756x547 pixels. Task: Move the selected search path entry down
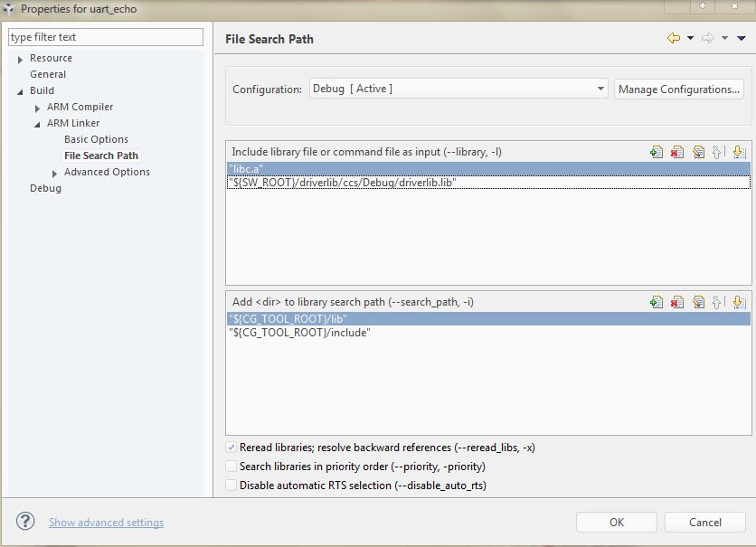point(738,302)
